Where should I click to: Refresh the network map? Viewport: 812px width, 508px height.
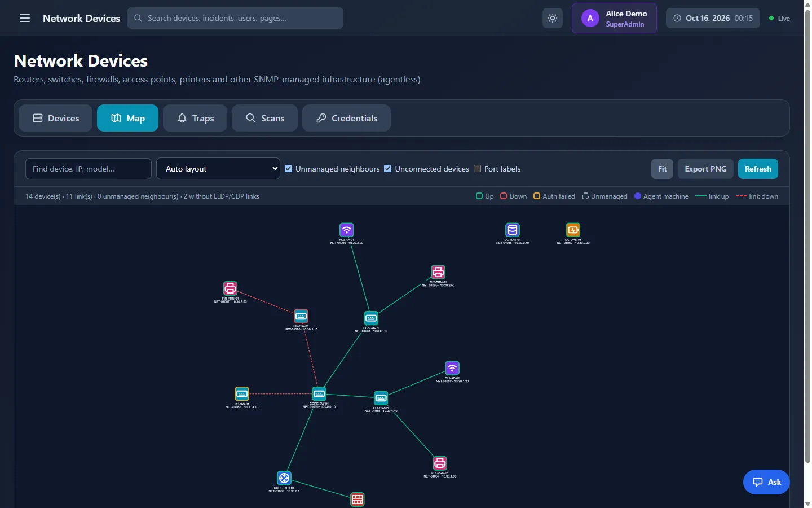pyautogui.click(x=758, y=169)
